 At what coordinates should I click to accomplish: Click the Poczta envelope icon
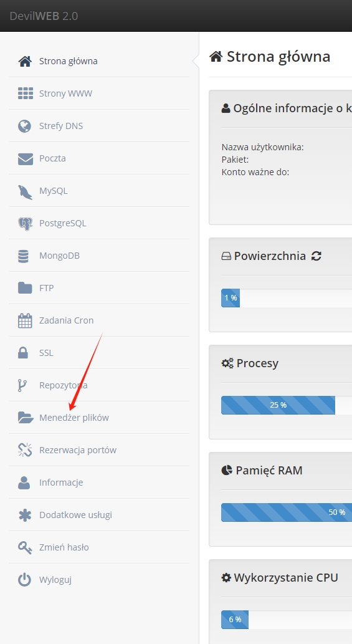pos(25,158)
